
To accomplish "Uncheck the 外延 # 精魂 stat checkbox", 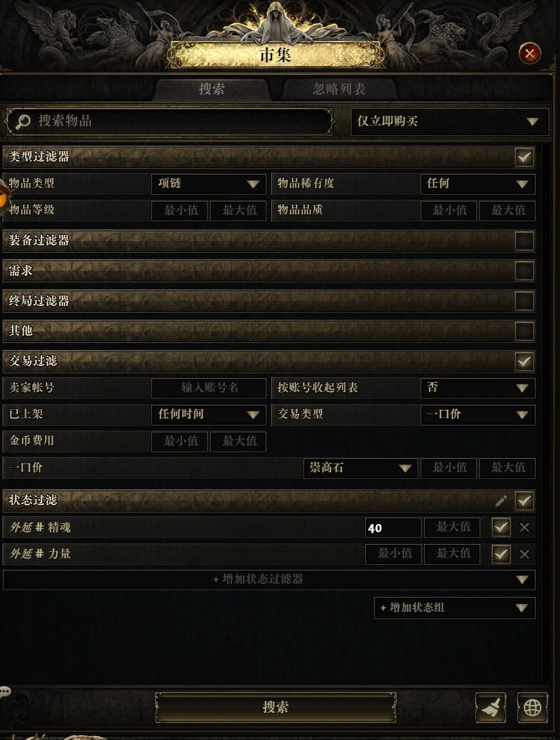I will (x=501, y=527).
